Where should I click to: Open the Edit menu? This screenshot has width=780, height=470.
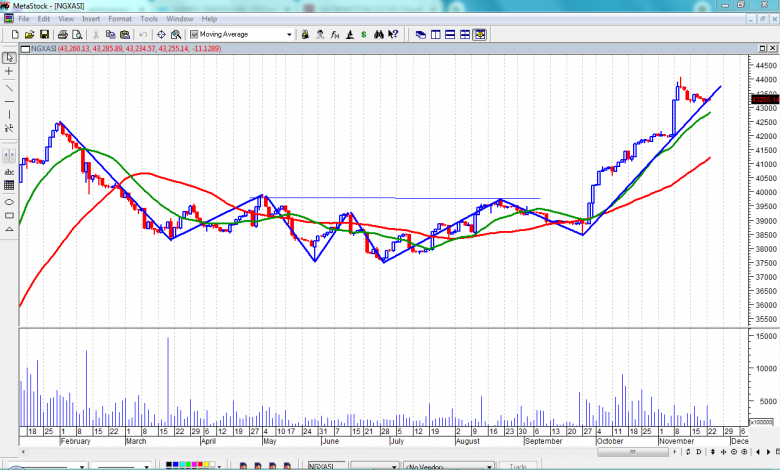pos(44,19)
